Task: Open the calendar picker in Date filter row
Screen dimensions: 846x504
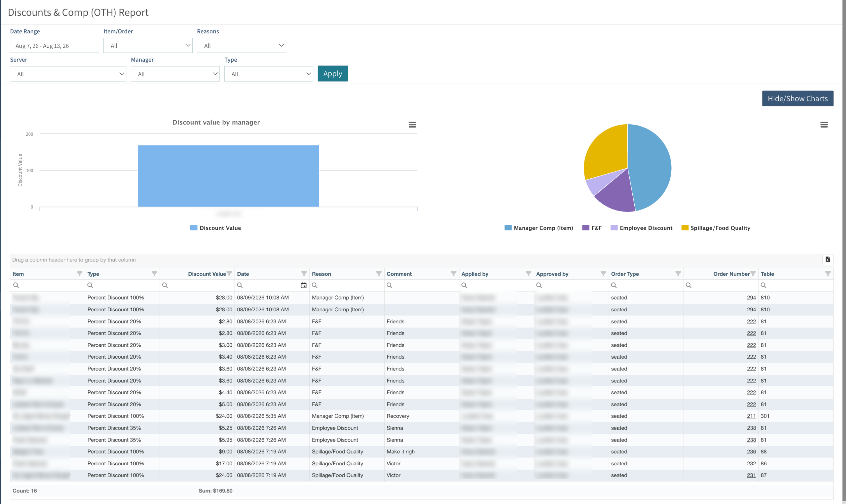Action: coord(304,285)
